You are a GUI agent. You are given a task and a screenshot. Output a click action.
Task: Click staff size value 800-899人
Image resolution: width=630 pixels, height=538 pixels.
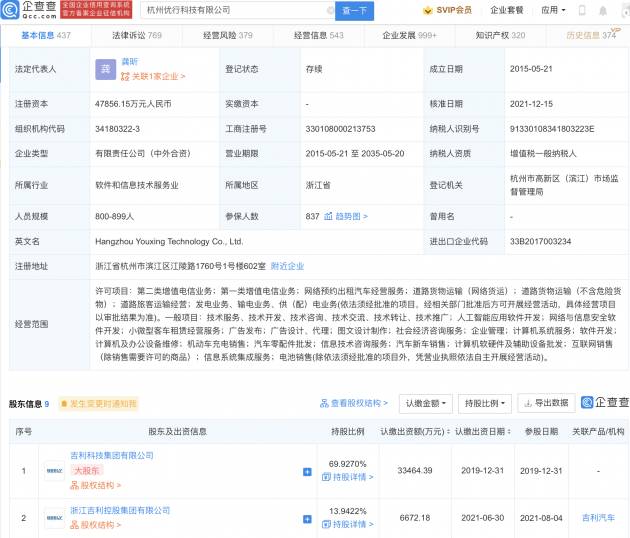[115, 217]
